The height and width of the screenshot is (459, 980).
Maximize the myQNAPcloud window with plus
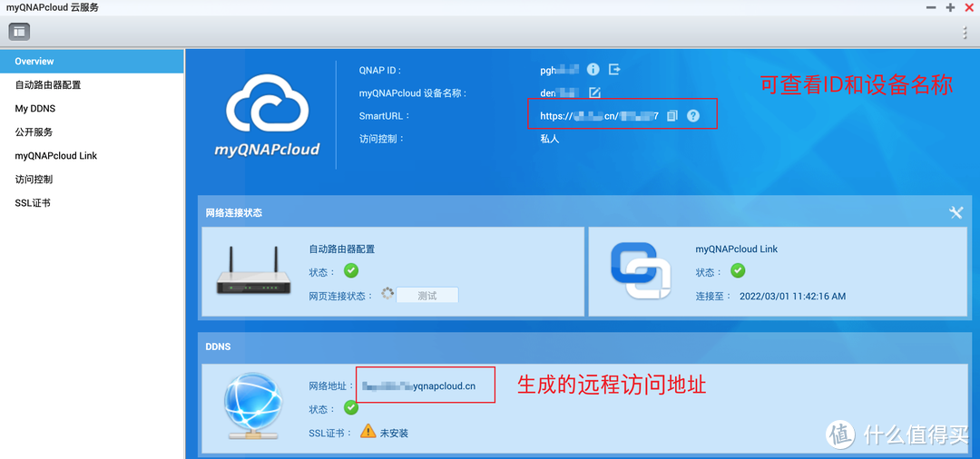950,7
